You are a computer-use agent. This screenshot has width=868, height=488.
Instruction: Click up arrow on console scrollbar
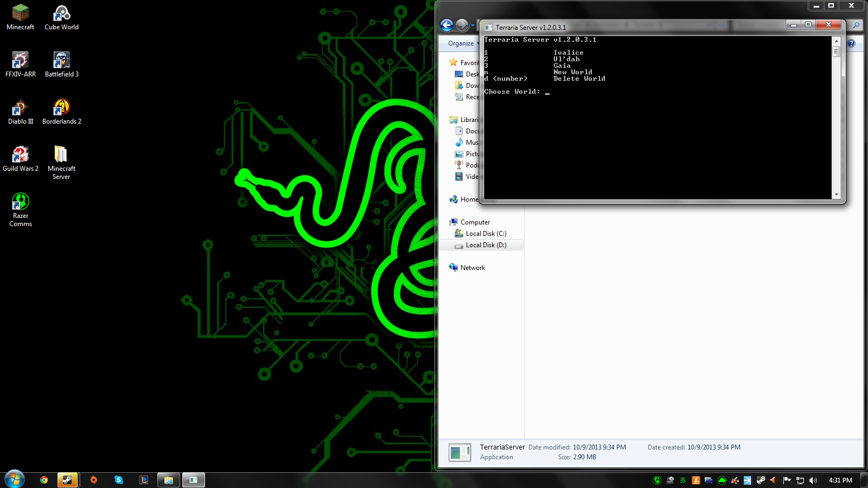[x=836, y=41]
